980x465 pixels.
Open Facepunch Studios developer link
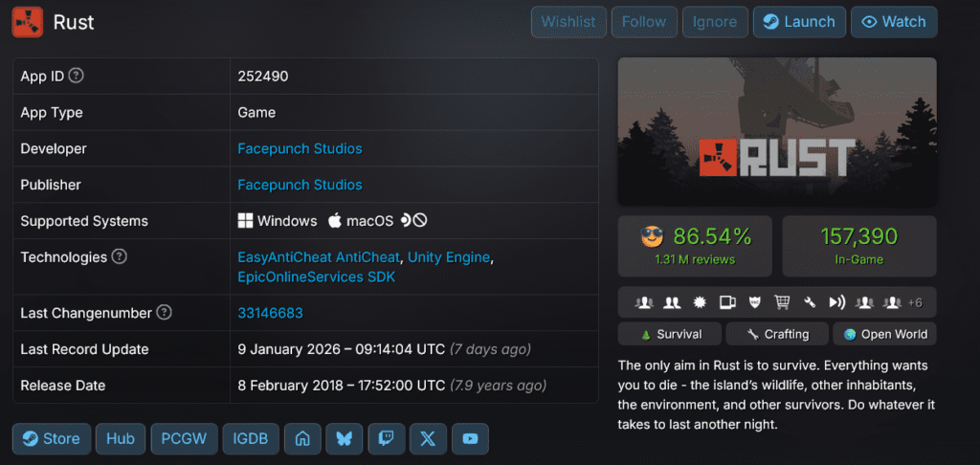(x=300, y=148)
